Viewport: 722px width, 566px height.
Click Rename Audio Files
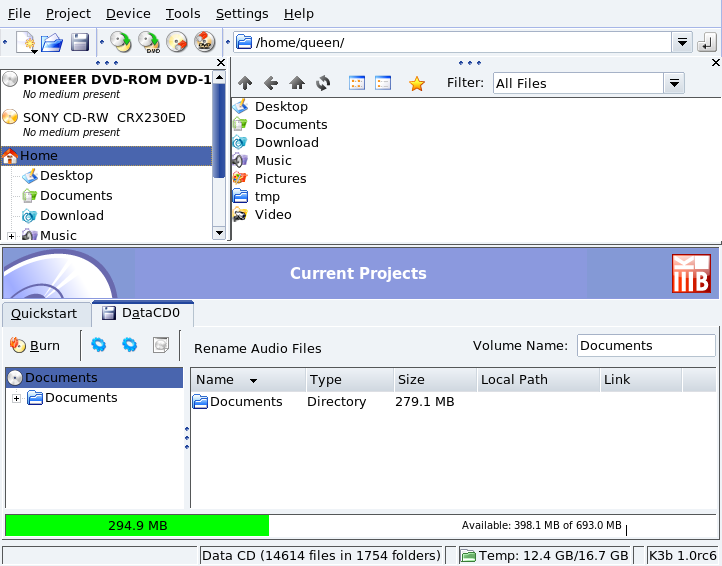(x=258, y=348)
